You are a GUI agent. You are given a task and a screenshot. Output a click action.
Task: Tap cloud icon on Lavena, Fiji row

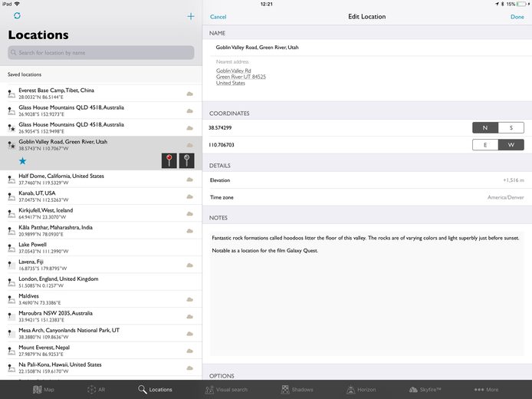coord(189,265)
